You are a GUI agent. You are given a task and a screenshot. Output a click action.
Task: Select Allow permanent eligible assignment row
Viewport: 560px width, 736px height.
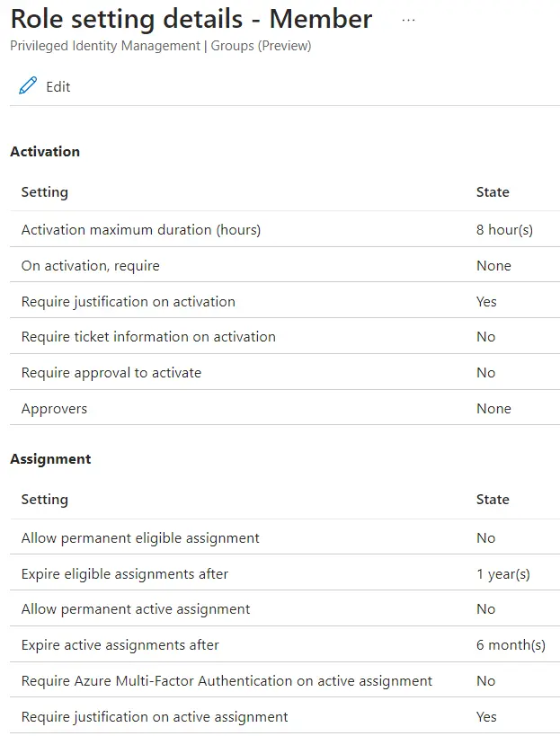coord(140,538)
